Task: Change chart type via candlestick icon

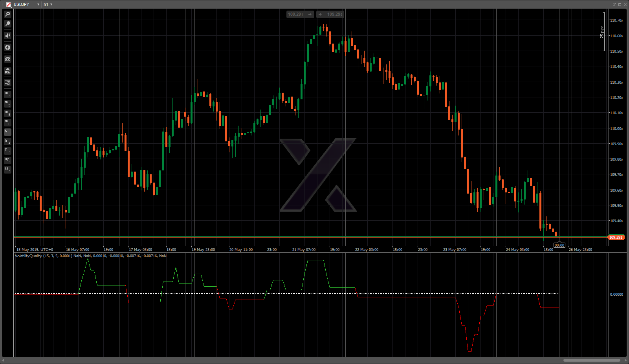Action: coord(7,36)
